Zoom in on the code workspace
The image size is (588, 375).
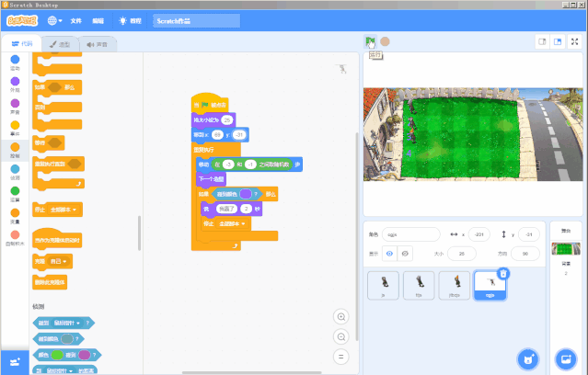point(340,317)
